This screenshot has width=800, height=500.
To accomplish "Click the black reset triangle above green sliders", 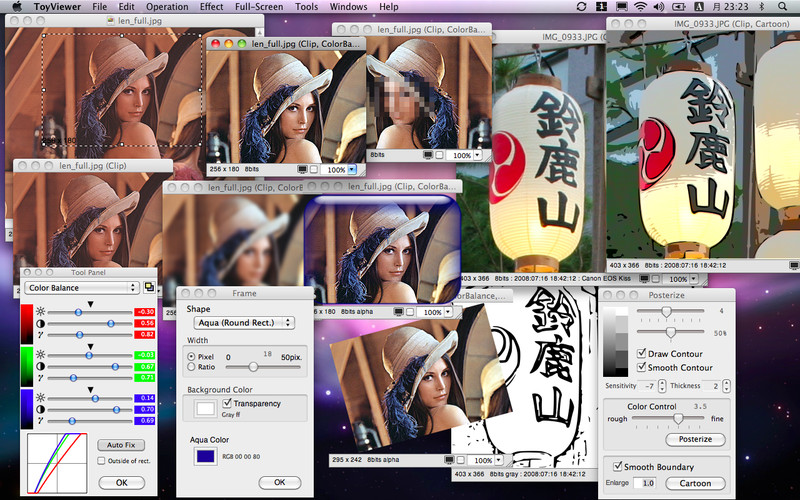I will pyautogui.click(x=90, y=347).
